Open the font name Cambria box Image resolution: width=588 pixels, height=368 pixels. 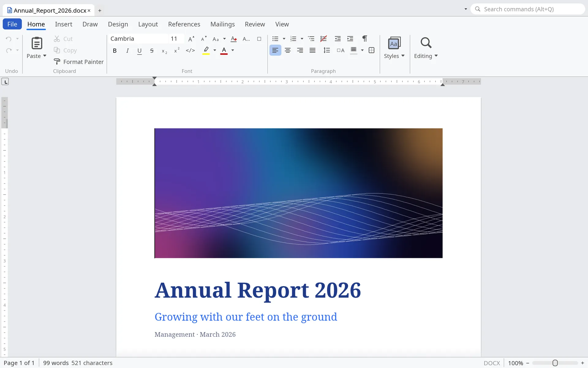click(138, 39)
